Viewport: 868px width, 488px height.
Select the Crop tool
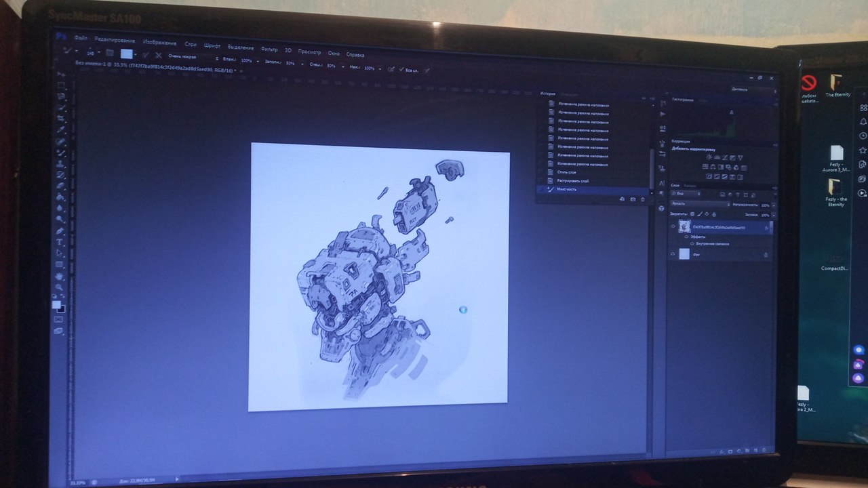click(x=61, y=118)
